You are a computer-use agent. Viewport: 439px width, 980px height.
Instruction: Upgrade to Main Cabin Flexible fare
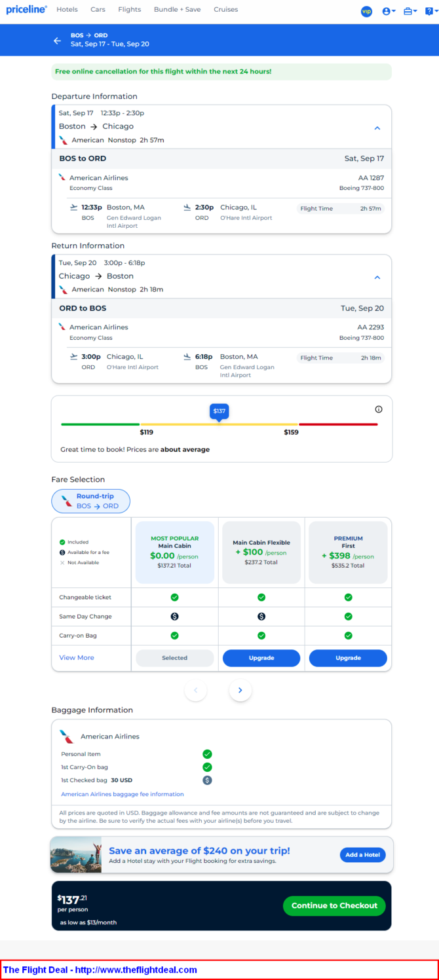pyautogui.click(x=261, y=658)
